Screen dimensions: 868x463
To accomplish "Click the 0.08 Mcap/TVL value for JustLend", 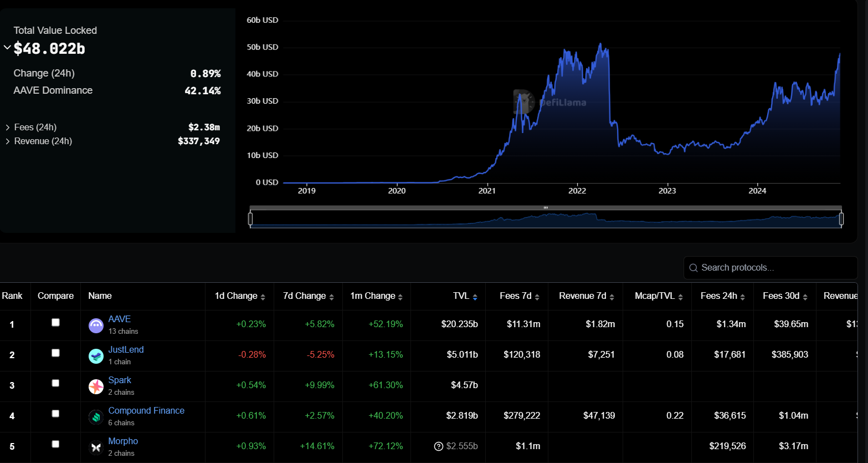I will click(x=675, y=355).
